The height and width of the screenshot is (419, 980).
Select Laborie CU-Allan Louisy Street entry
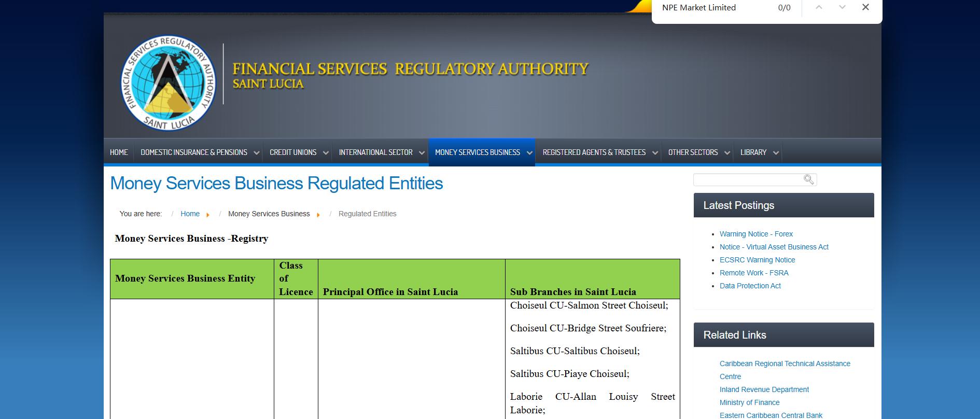click(593, 403)
